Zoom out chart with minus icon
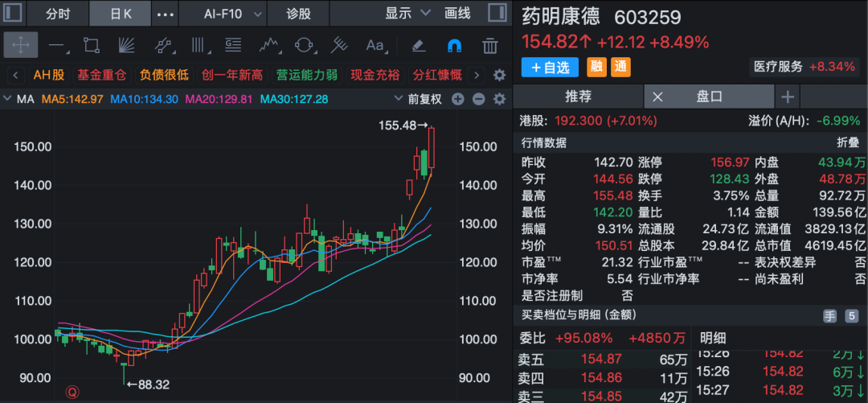 478,100
